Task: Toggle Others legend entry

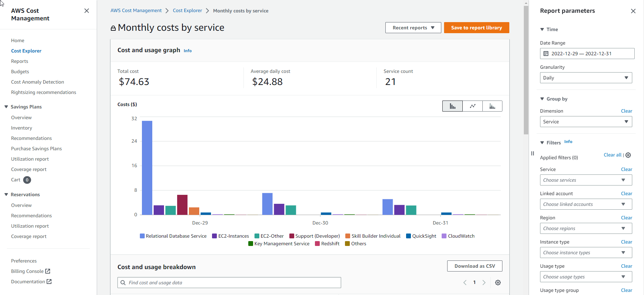Action: pyautogui.click(x=356, y=244)
